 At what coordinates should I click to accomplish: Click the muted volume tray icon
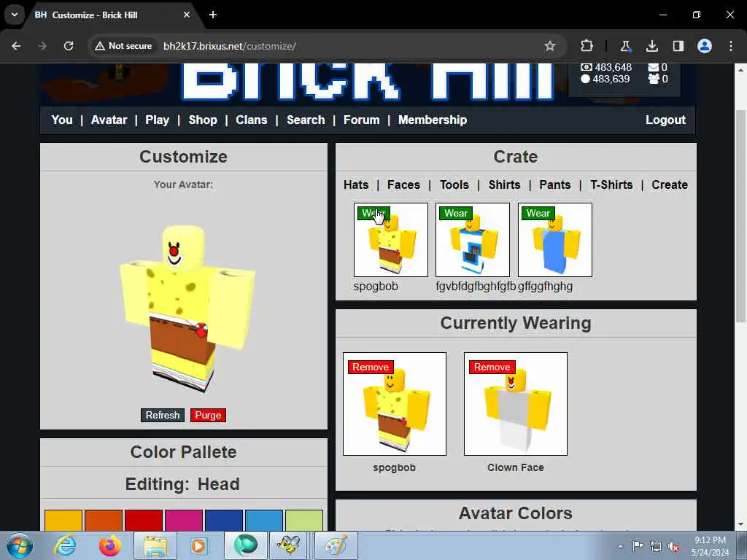(673, 547)
